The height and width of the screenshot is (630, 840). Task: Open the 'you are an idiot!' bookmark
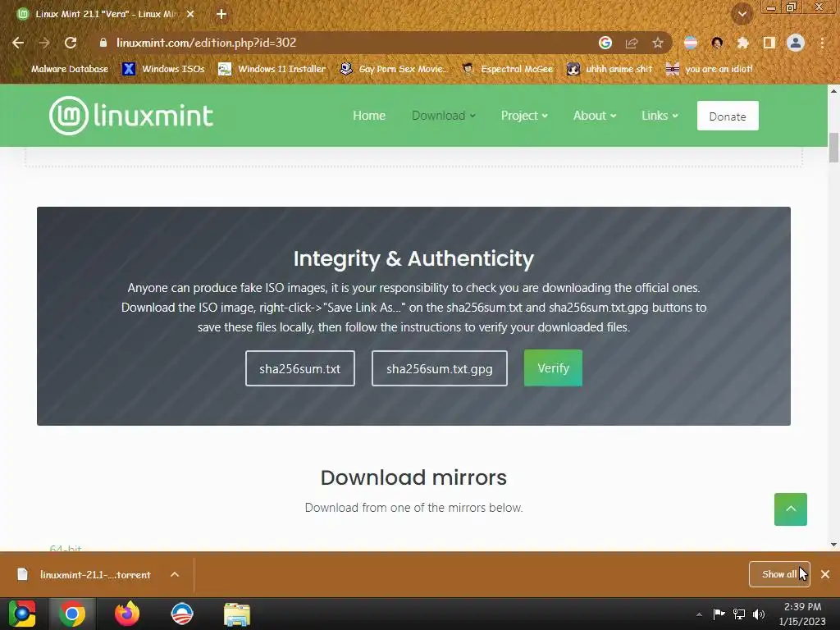point(710,69)
